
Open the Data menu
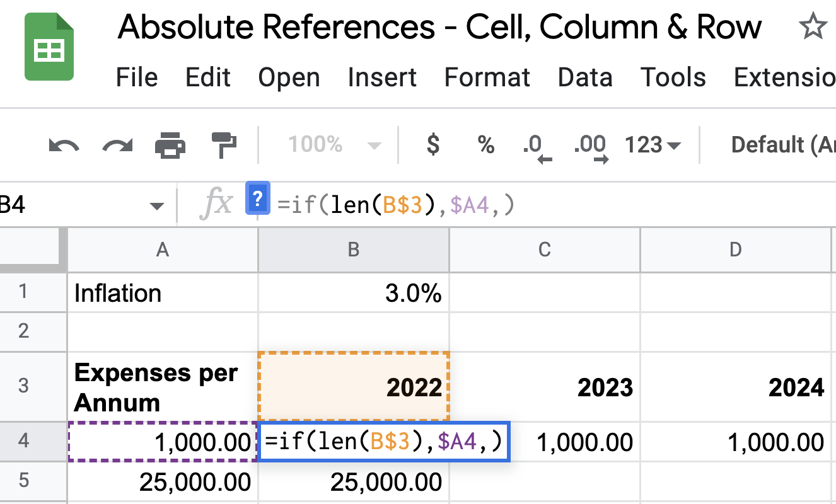click(584, 77)
